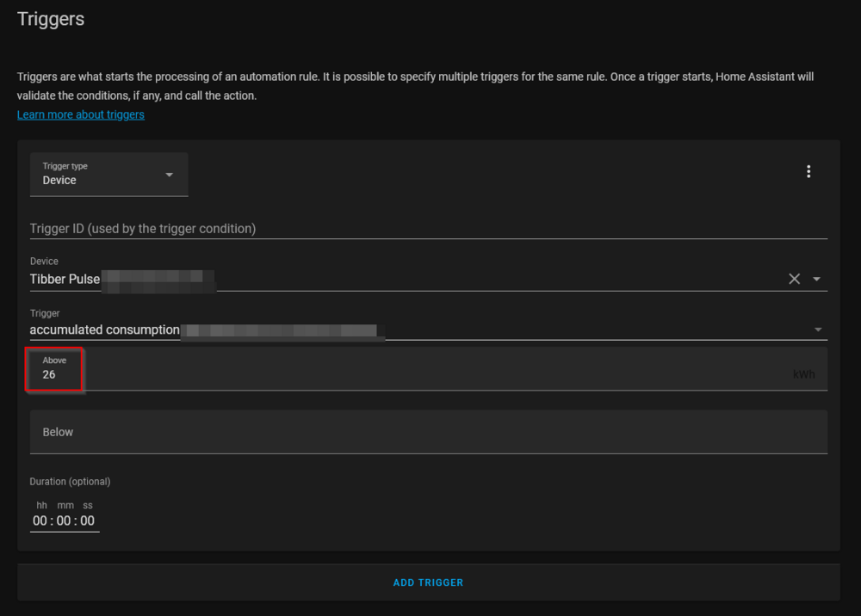
Task: Click the accumulated consumption trigger text
Action: pyautogui.click(x=104, y=330)
